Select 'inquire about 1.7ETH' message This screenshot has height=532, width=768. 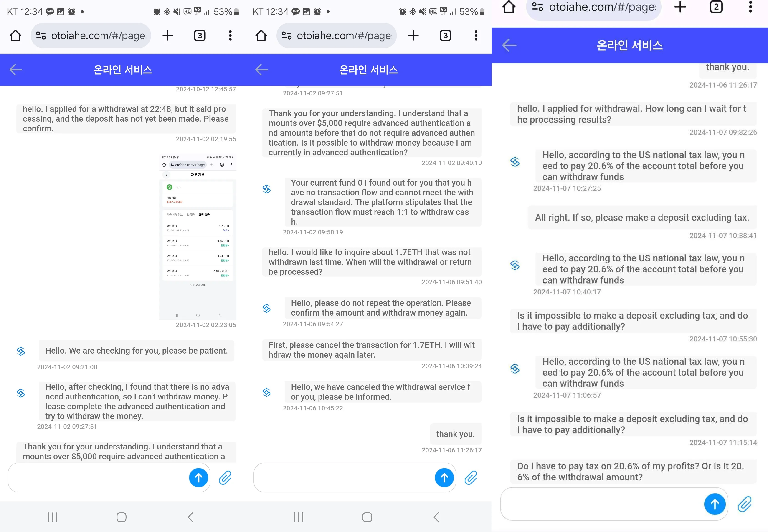coord(372,262)
